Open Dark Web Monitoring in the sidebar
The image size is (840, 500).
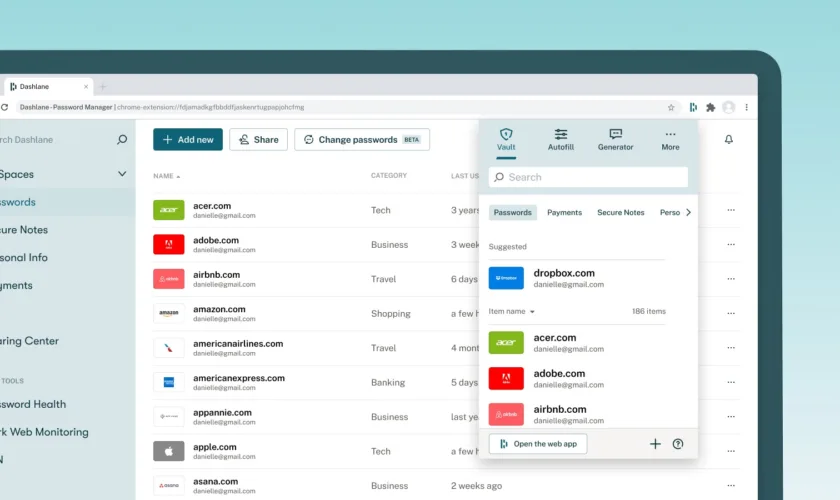tap(44, 432)
